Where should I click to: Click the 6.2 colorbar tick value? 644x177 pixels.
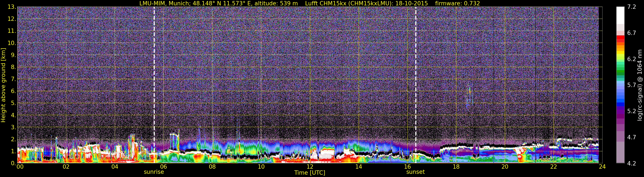click(x=632, y=59)
